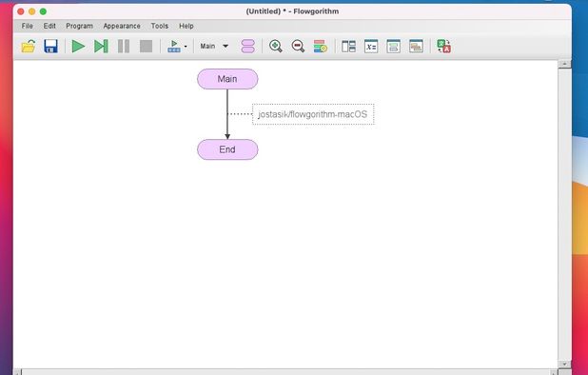
Task: Open the console window icon
Action: 416,46
